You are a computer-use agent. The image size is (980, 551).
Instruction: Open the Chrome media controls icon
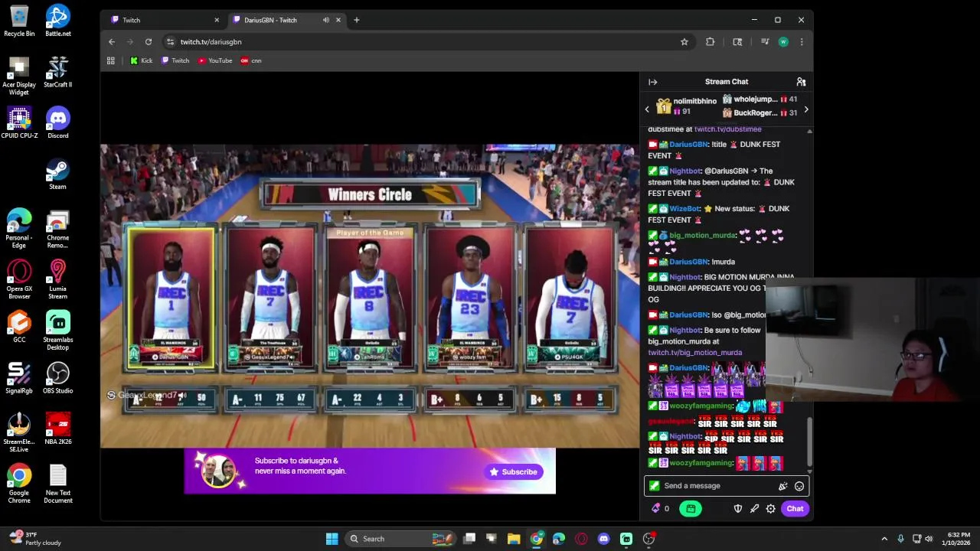click(x=763, y=42)
